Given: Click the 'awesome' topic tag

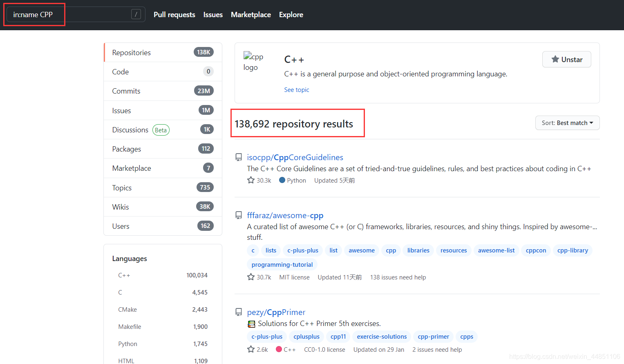Looking at the screenshot, I should tap(362, 250).
